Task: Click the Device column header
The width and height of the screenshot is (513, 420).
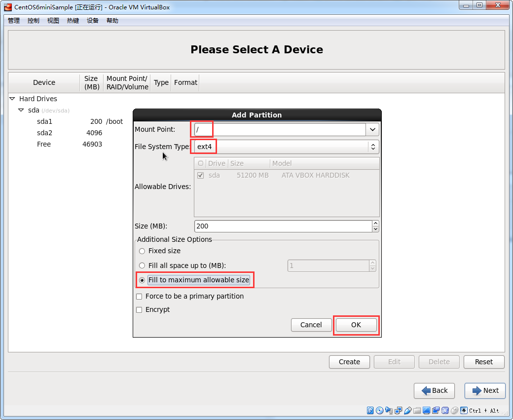Action: coord(44,82)
